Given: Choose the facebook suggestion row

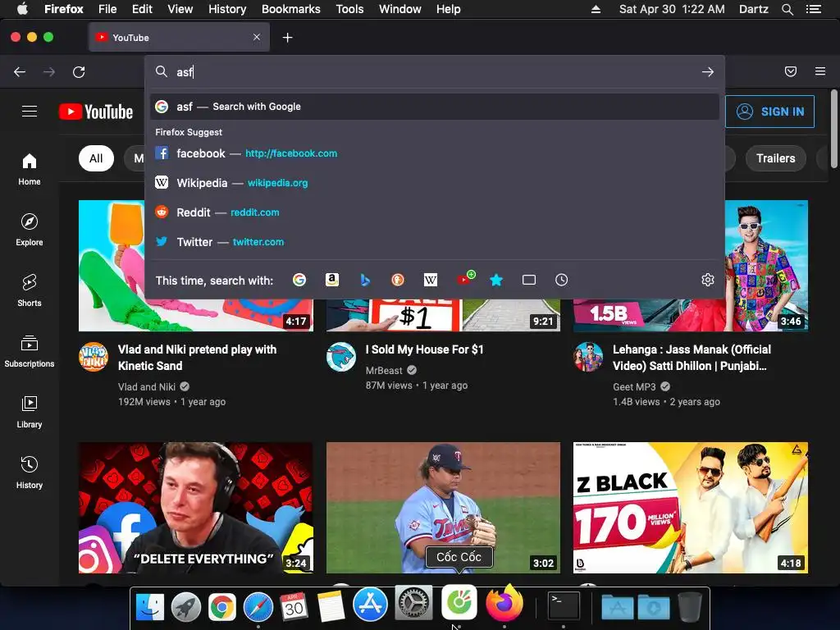Looking at the screenshot, I should click(x=435, y=153).
